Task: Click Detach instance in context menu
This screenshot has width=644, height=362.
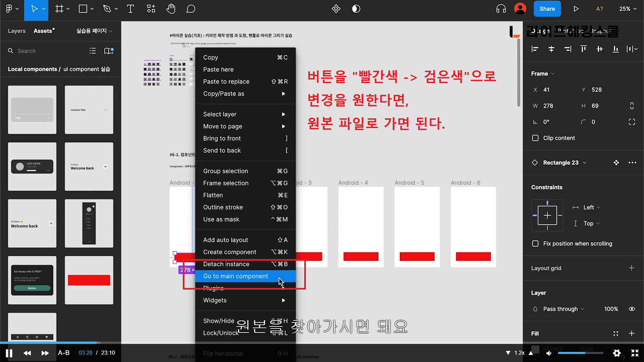Action: (226, 264)
